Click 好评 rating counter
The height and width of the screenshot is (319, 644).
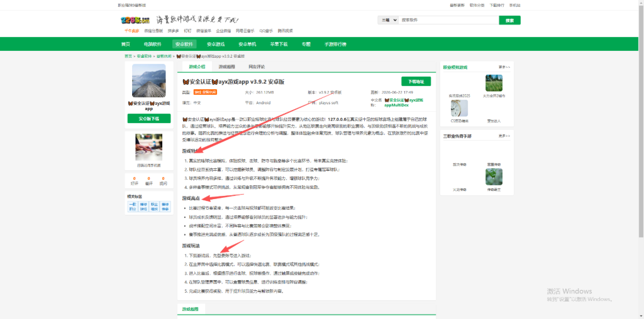click(x=135, y=181)
